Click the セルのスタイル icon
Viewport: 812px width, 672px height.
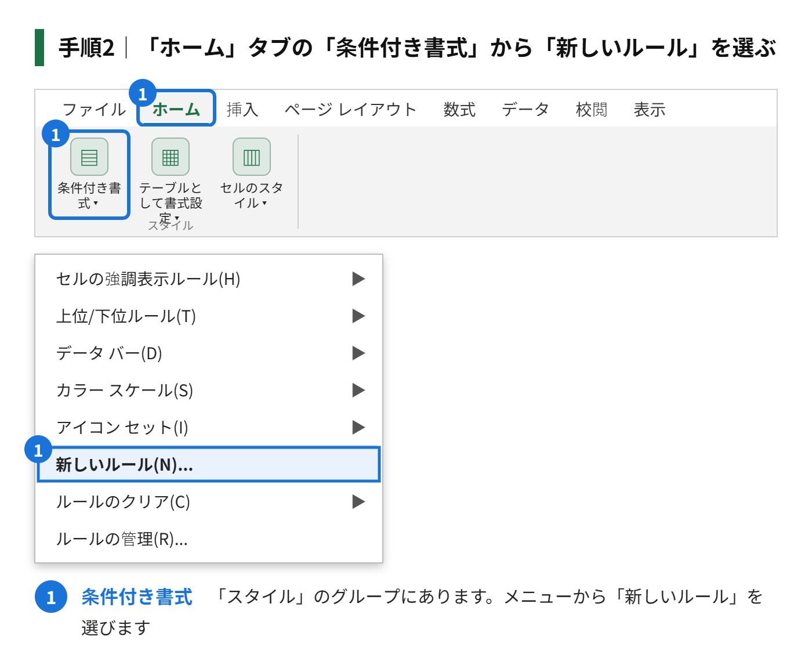coord(252,157)
